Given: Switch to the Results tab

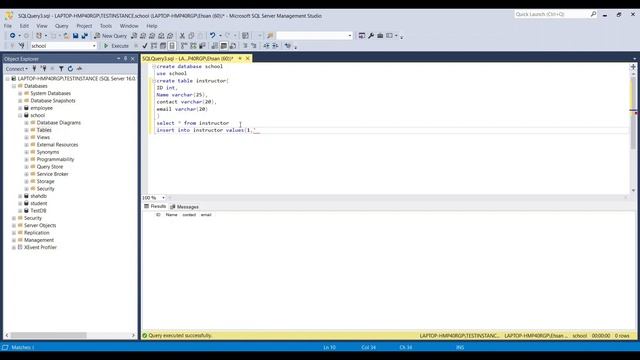Looking at the screenshot, I should [x=155, y=207].
